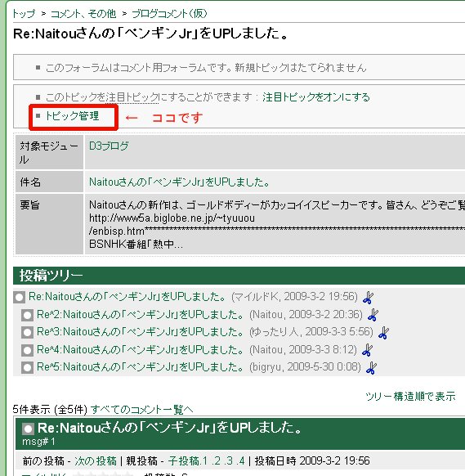Image resolution: width=465 pixels, height=476 pixels.
Task: Go to トップ in the breadcrumb
Action: [24, 14]
